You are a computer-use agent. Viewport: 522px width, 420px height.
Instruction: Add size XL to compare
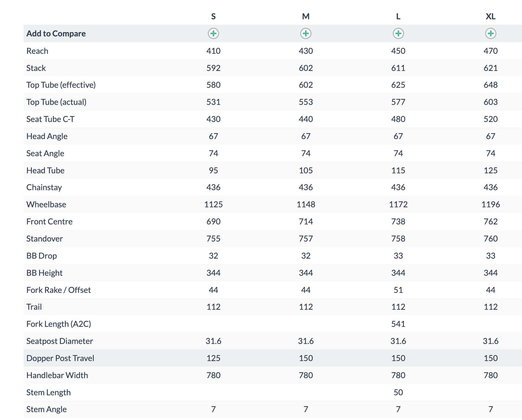[490, 33]
